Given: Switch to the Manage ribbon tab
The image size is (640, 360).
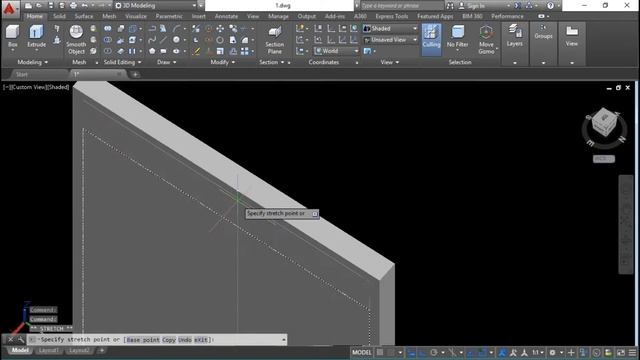Looking at the screenshot, I should tap(278, 16).
